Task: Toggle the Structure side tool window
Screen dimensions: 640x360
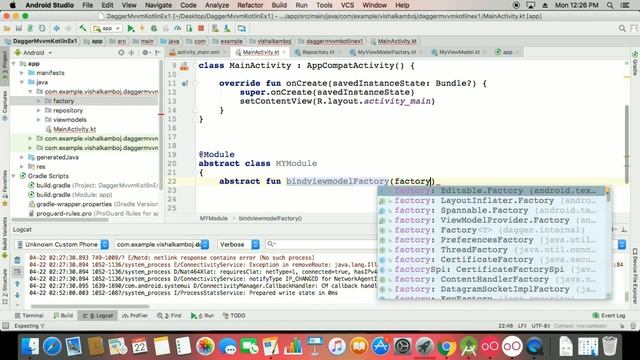Action: [x=4, y=286]
